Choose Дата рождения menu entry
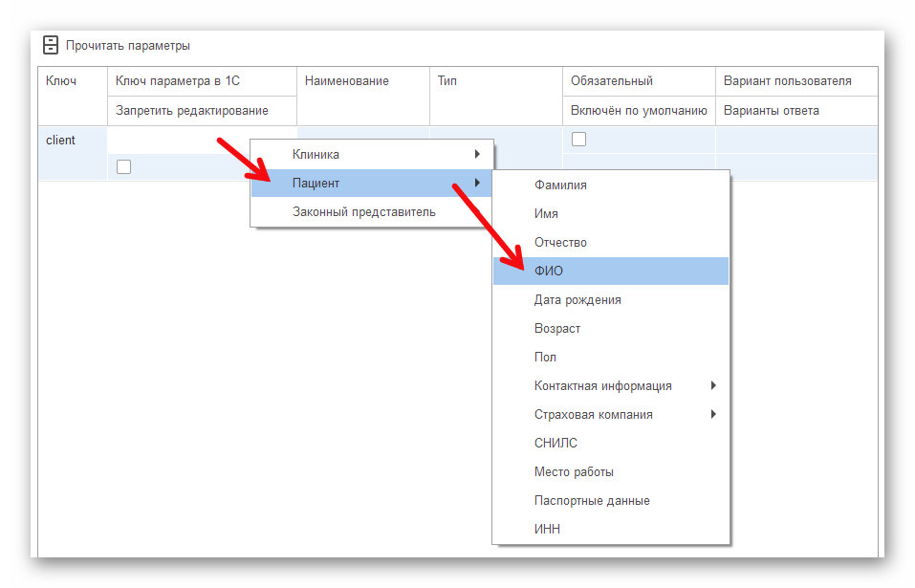The image size is (915, 588). [577, 300]
